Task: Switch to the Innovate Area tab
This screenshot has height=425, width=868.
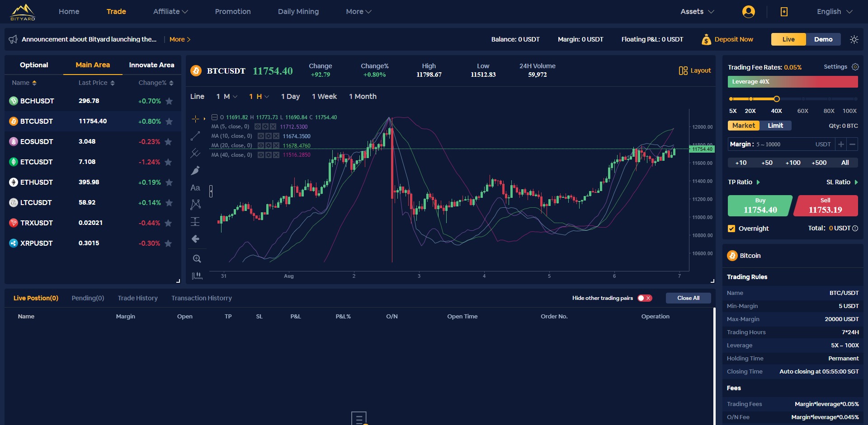Action: 151,65
